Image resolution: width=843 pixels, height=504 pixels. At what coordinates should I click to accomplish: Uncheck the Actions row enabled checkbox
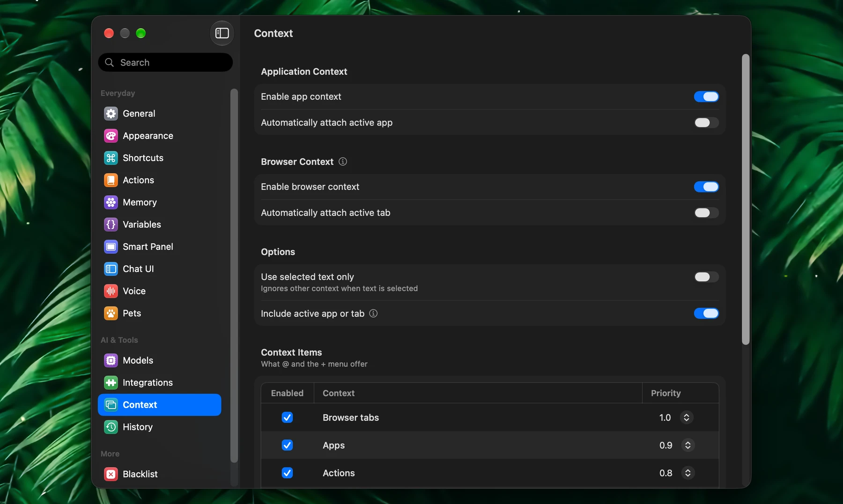pyautogui.click(x=287, y=473)
